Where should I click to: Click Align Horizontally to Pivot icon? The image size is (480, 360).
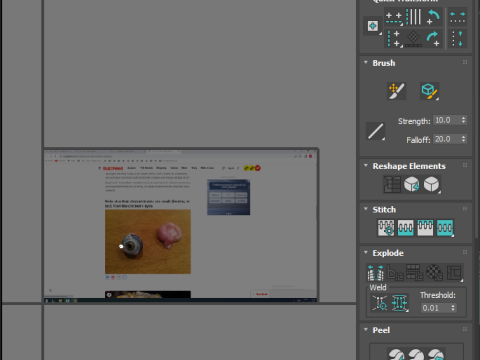coord(394,18)
